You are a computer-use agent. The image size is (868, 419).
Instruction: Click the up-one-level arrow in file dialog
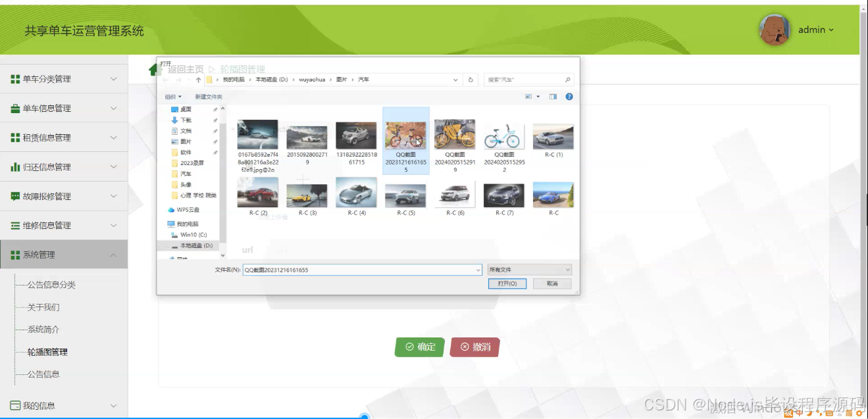pos(199,80)
